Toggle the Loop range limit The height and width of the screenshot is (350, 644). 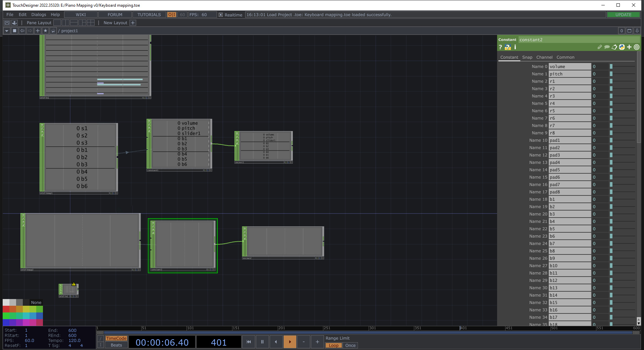coord(333,345)
